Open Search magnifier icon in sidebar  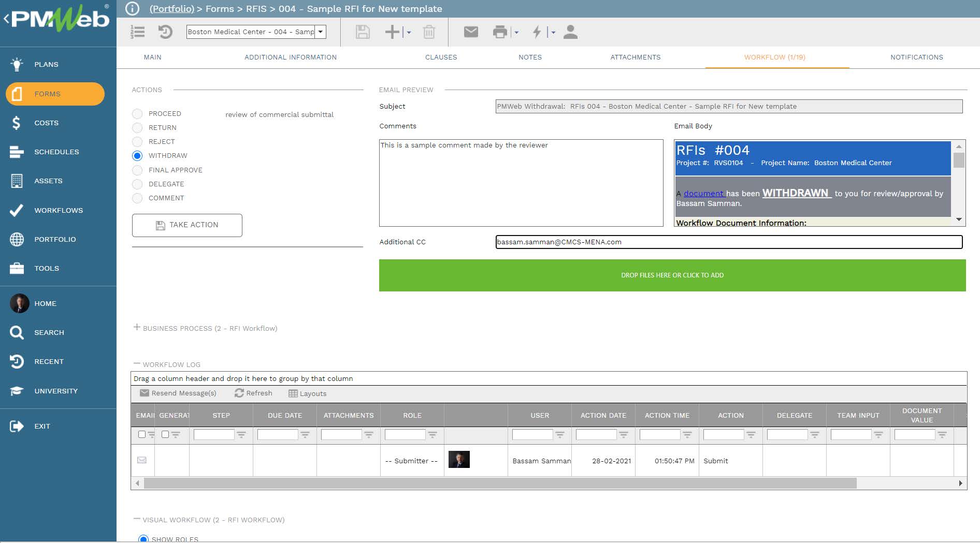click(17, 332)
